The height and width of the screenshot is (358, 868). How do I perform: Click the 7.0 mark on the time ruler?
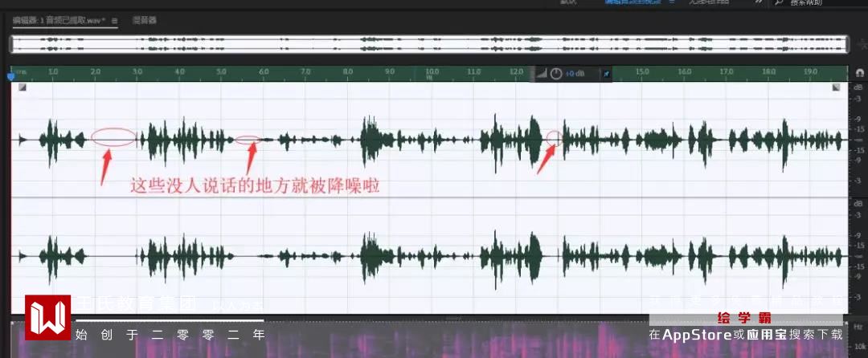305,71
